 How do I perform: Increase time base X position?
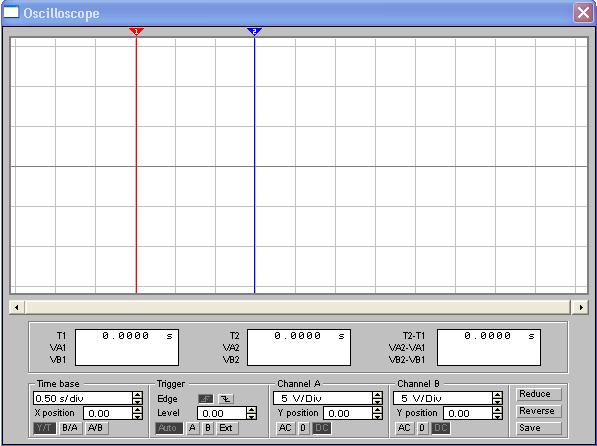[137, 410]
